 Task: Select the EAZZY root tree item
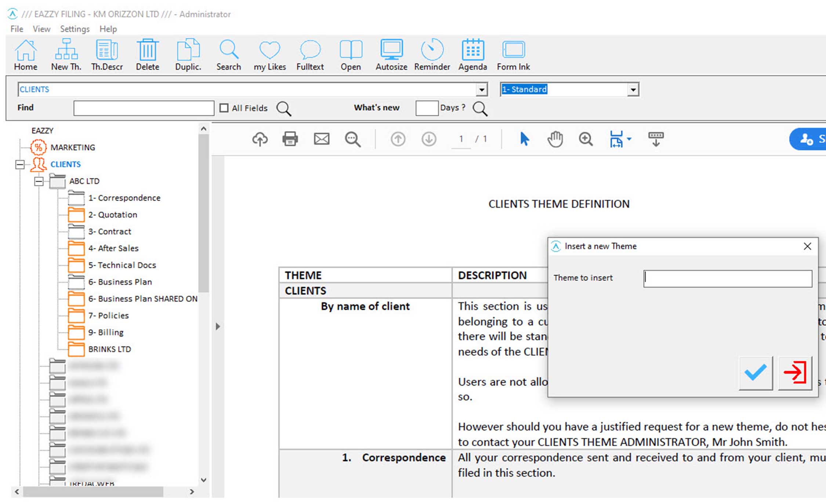pyautogui.click(x=42, y=131)
